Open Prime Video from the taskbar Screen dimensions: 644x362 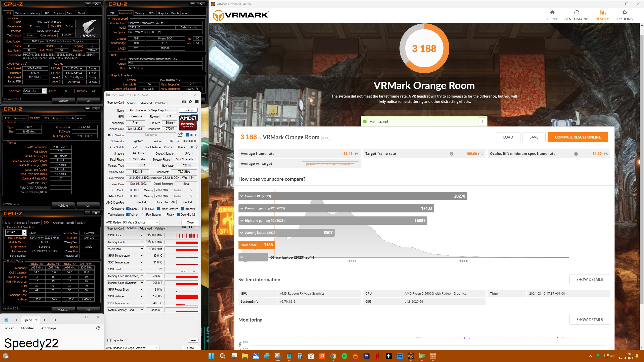pos(400,356)
